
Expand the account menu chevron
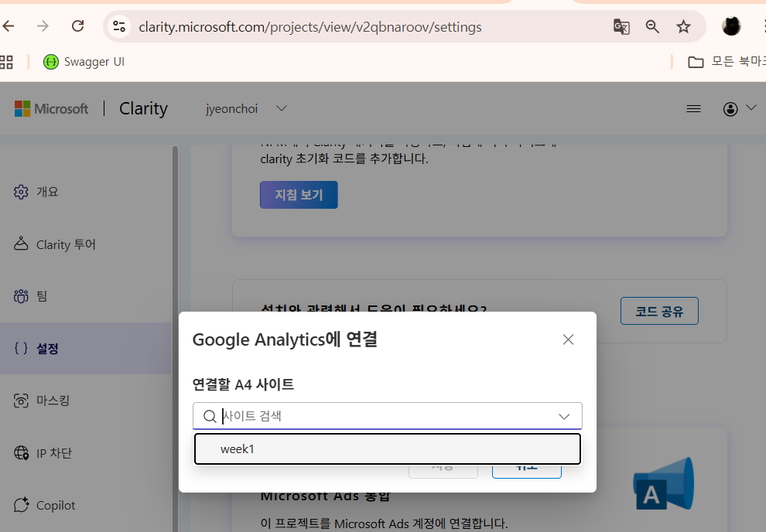click(x=751, y=107)
